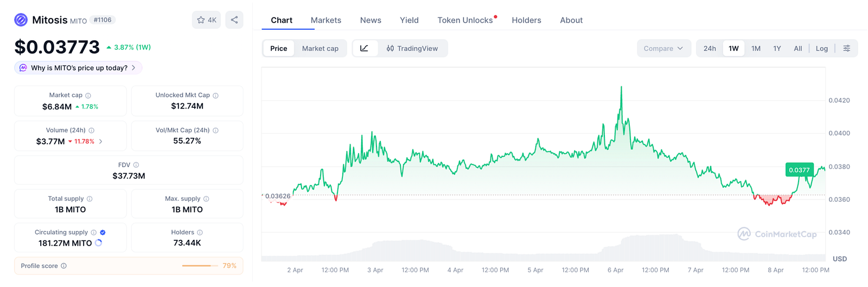
Task: Open the Chart tab
Action: point(282,20)
